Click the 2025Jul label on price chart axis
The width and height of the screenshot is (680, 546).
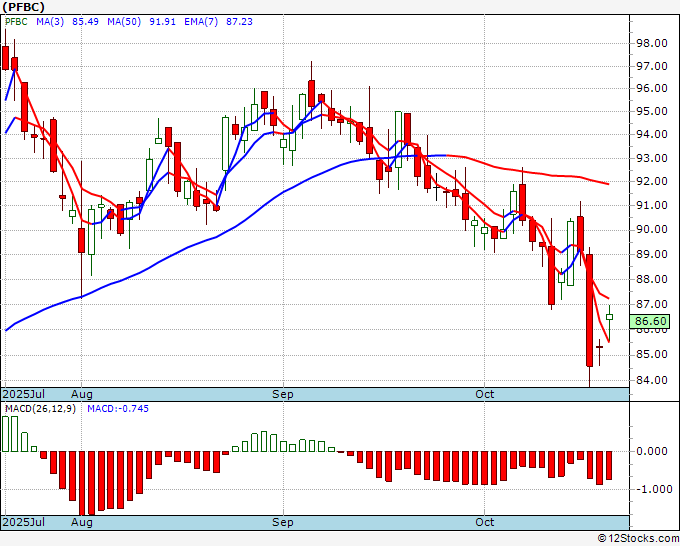tap(24, 394)
